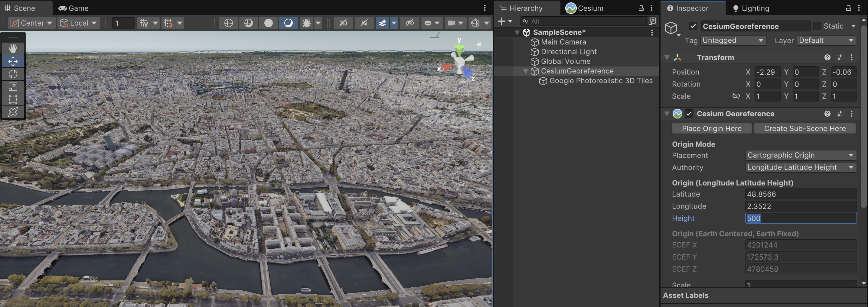868x307 pixels.
Task: Select the Rect tool
Action: [13, 99]
